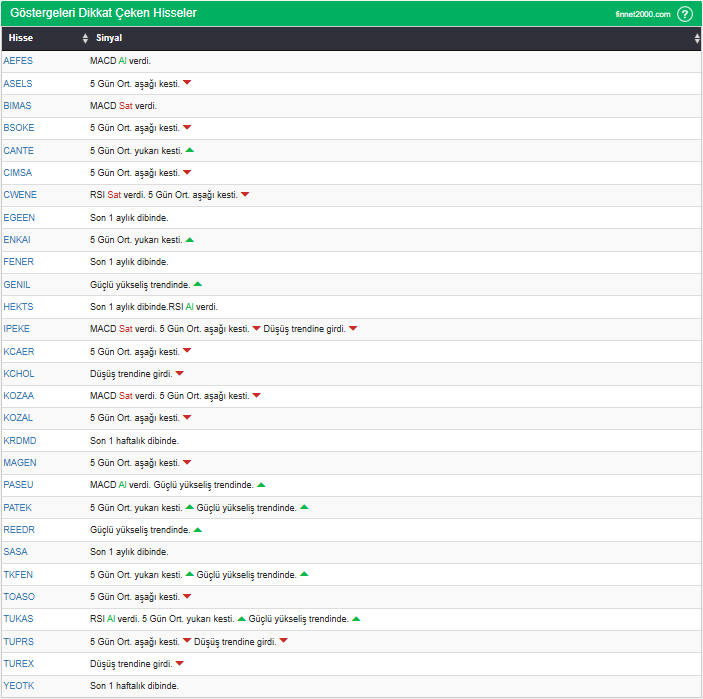Click the sort arrows beside Hisse header

pyautogui.click(x=85, y=39)
